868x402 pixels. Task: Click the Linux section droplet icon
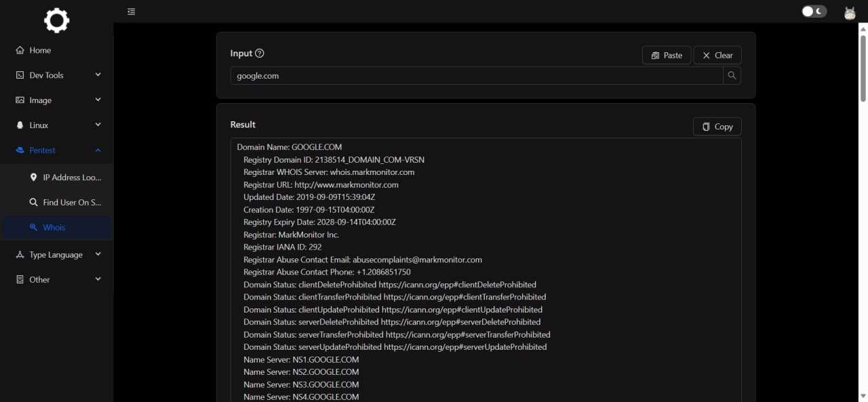[x=19, y=125]
